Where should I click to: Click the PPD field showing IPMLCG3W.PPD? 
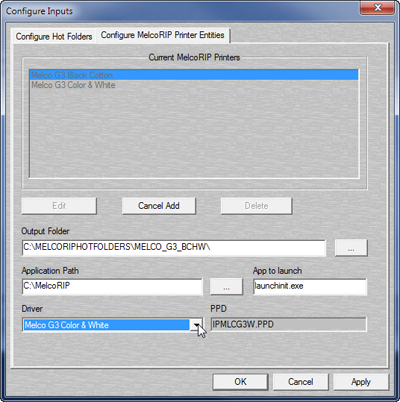point(288,324)
